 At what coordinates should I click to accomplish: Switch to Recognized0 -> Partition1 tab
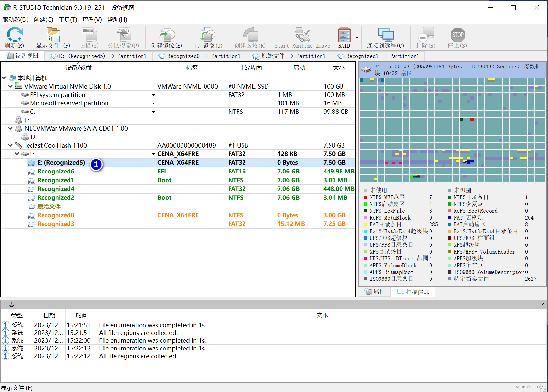199,56
